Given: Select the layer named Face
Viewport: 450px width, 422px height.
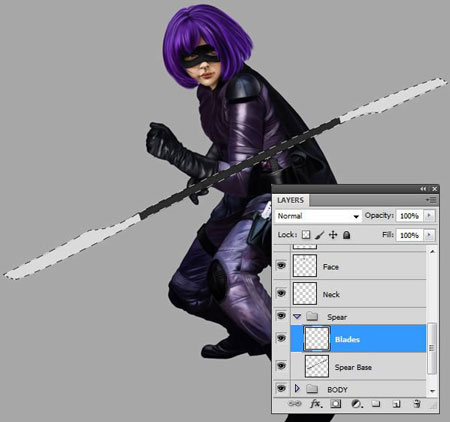Looking at the screenshot, I should click(x=331, y=267).
